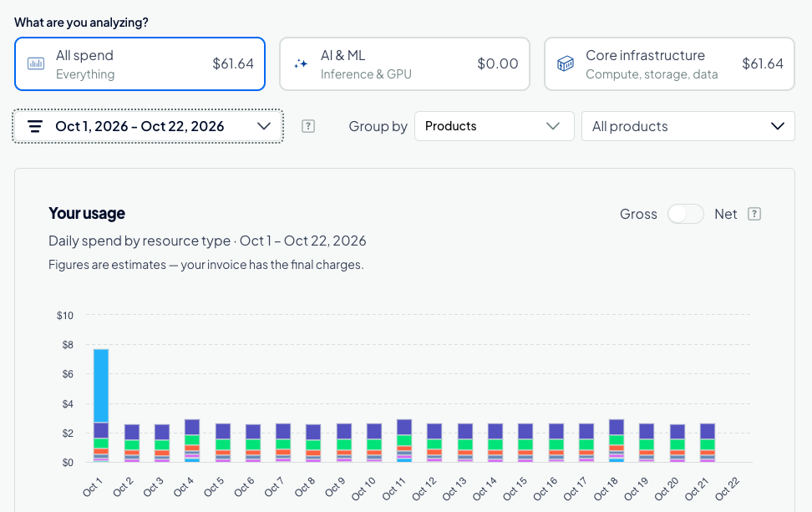
Task: Click the 'Figures are estimates' note
Action: click(206, 265)
